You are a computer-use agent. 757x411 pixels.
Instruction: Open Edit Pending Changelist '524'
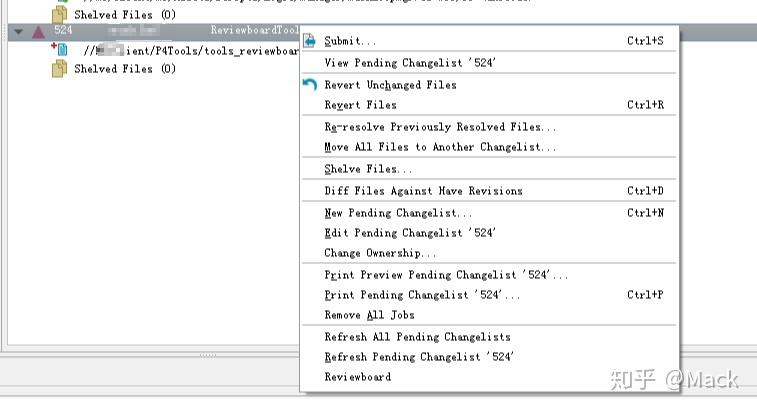point(410,233)
